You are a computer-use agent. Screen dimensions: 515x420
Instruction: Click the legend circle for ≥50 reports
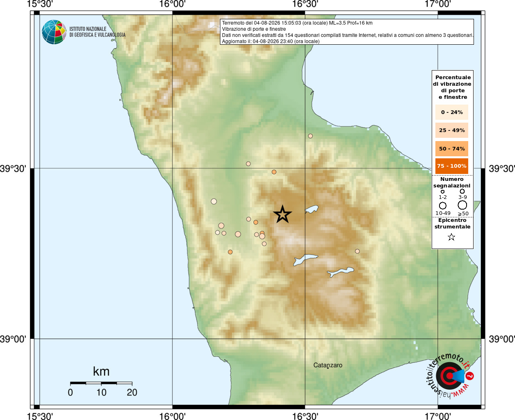point(462,205)
